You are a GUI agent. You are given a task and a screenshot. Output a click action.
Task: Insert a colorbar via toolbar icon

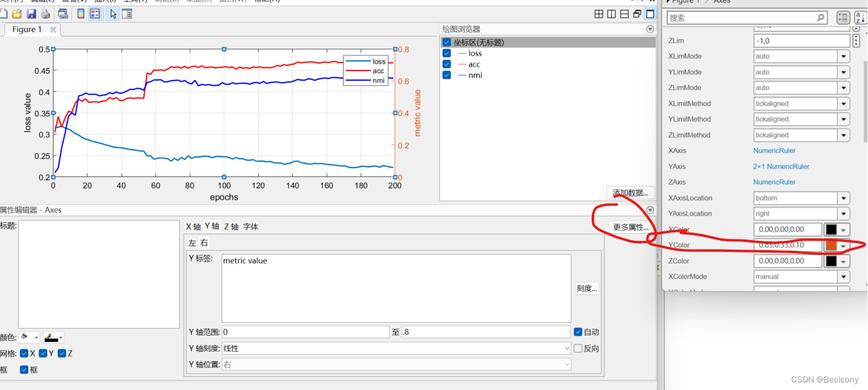(x=81, y=14)
